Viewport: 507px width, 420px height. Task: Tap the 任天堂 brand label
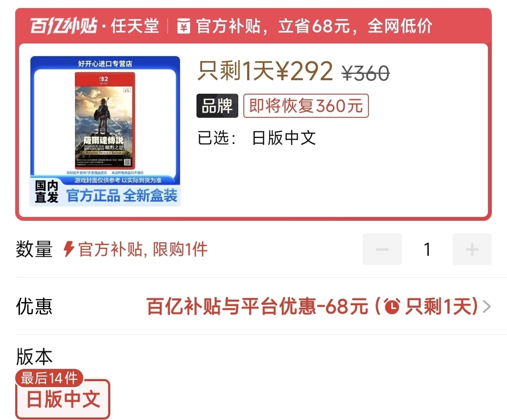click(x=135, y=27)
